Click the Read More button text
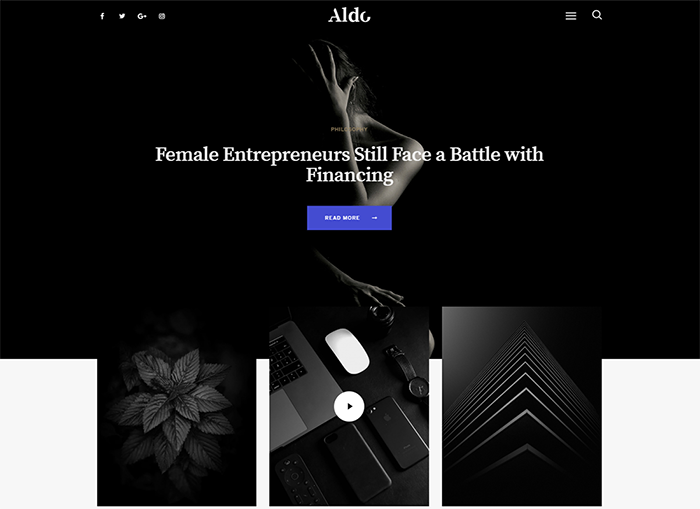700x509 pixels. tap(342, 218)
